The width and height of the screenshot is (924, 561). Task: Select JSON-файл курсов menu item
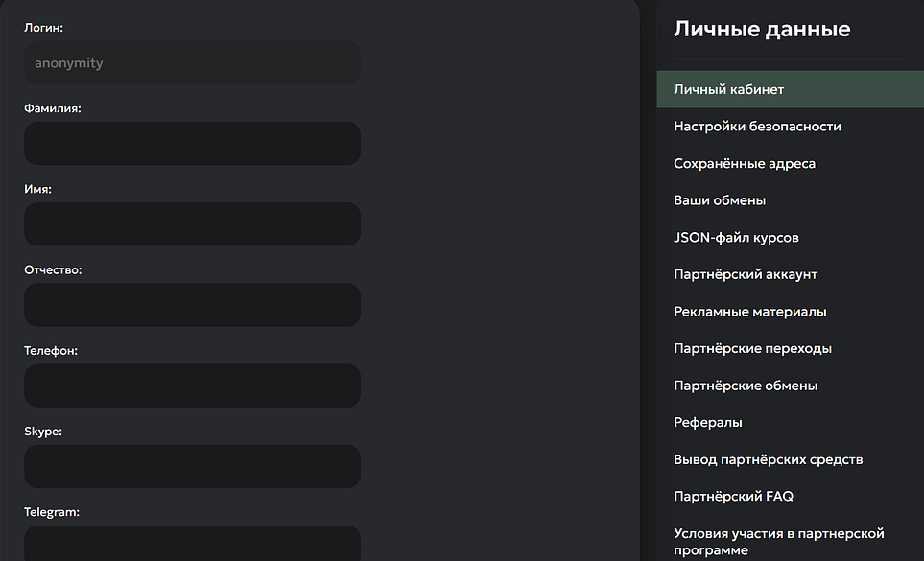(x=736, y=238)
